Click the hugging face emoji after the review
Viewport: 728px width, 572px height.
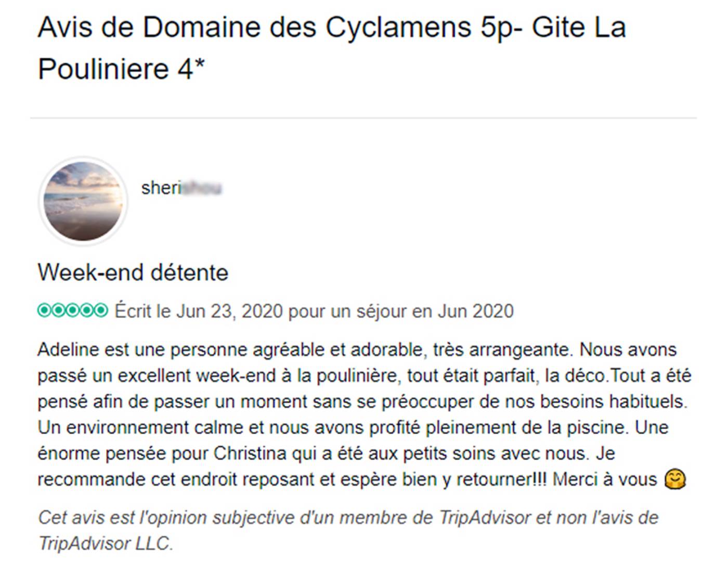coord(675,479)
